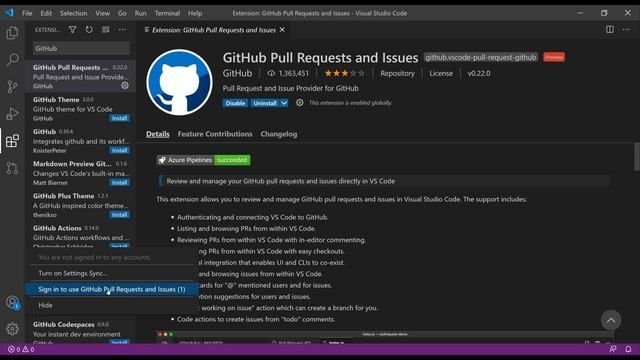Open the Search view in activity bar

tap(12, 60)
